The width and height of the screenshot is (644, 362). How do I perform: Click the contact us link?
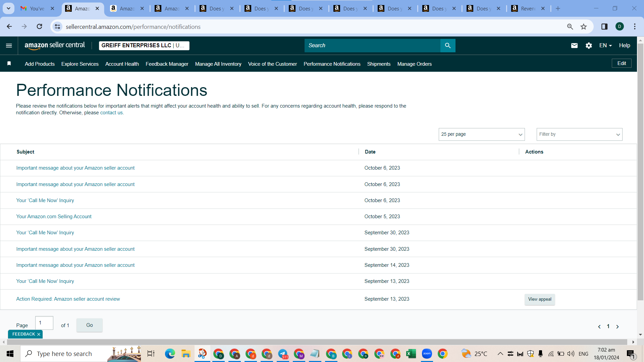point(111,113)
